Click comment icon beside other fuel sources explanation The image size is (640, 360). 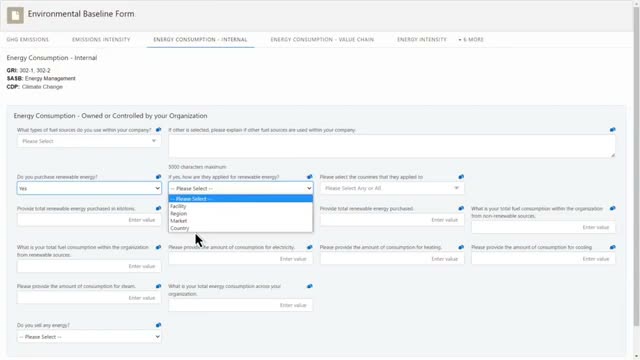(612, 130)
